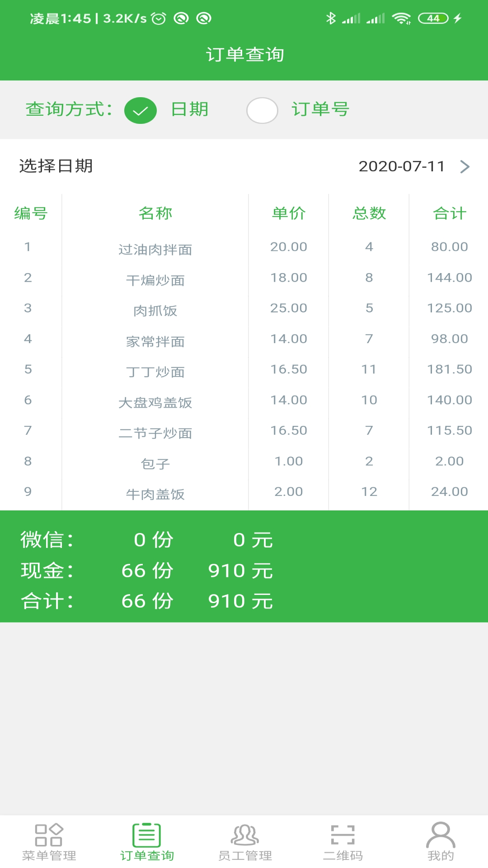The width and height of the screenshot is (488, 868).
Task: Select the 干煸炒面 row name
Action: point(155,280)
